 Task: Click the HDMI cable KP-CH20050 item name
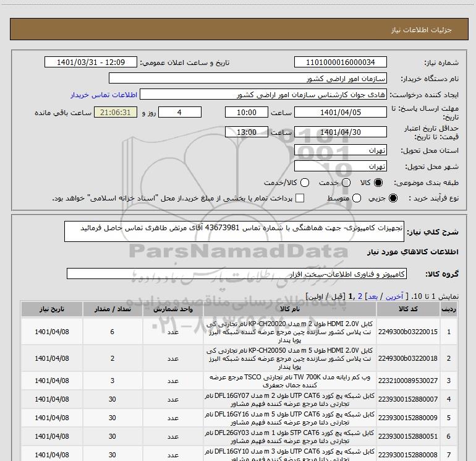pos(289,358)
